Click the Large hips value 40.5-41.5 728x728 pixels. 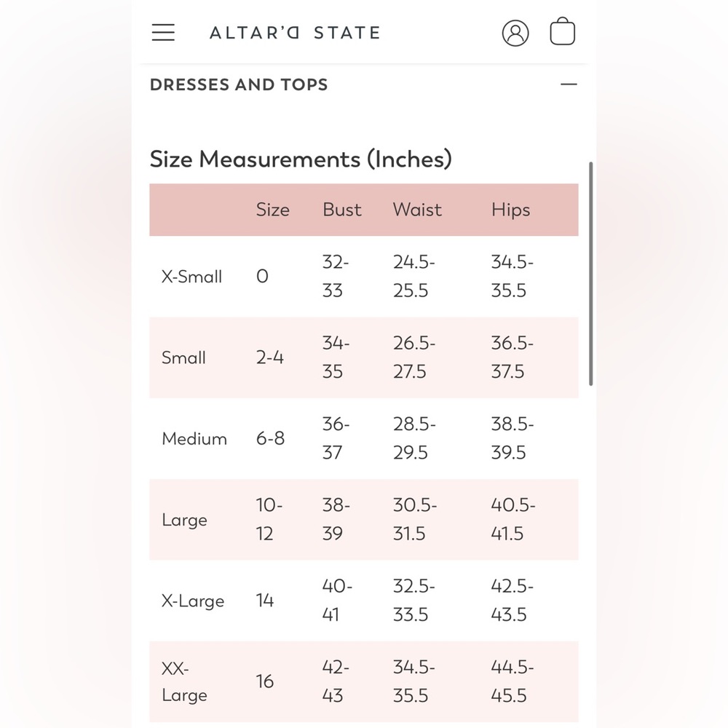pyautogui.click(x=513, y=519)
